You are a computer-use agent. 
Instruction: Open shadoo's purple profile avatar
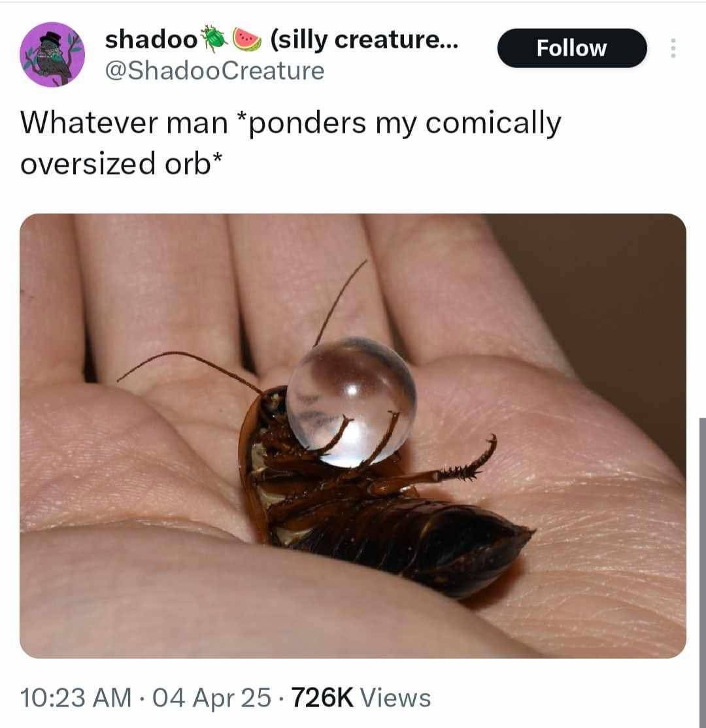coord(52,54)
